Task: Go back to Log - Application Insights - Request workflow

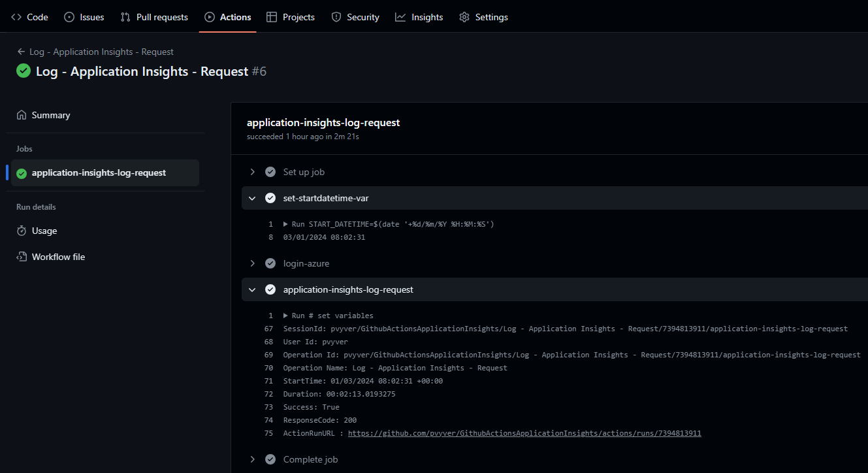Action: (101, 52)
